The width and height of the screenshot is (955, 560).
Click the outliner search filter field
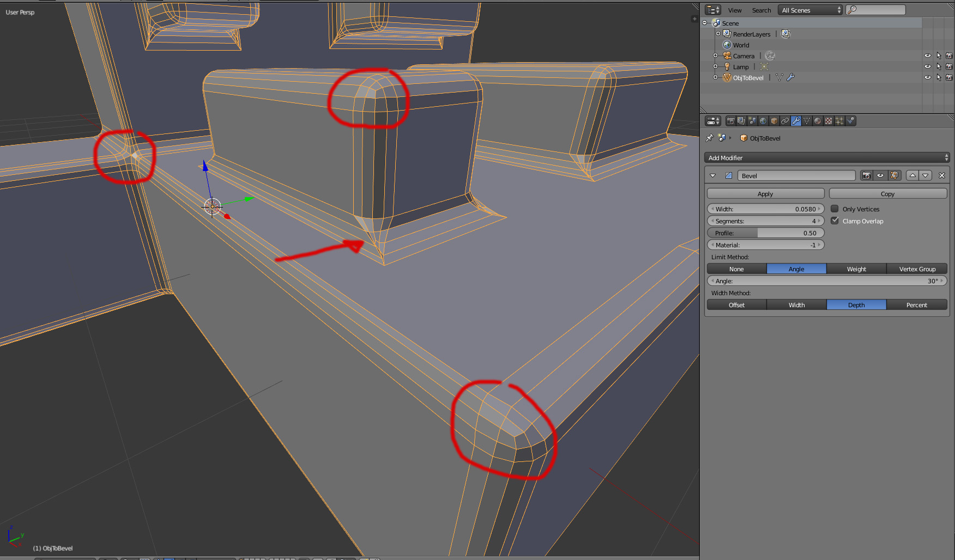(x=875, y=10)
